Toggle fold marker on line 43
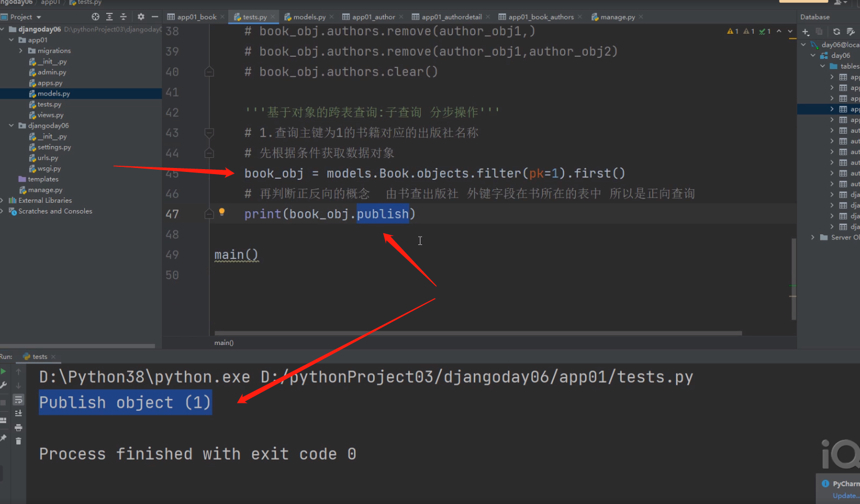860x504 pixels. pos(209,133)
